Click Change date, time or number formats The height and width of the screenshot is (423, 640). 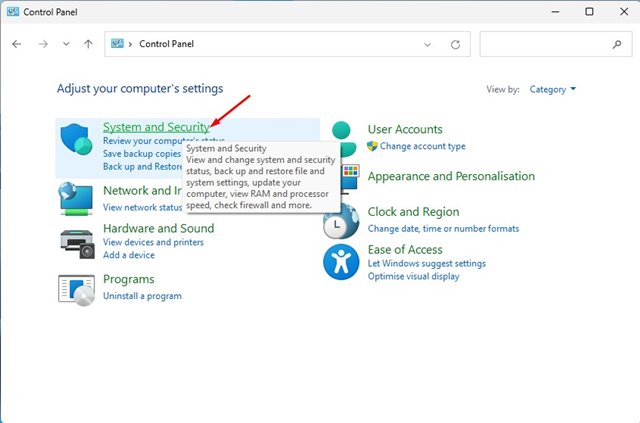point(443,229)
